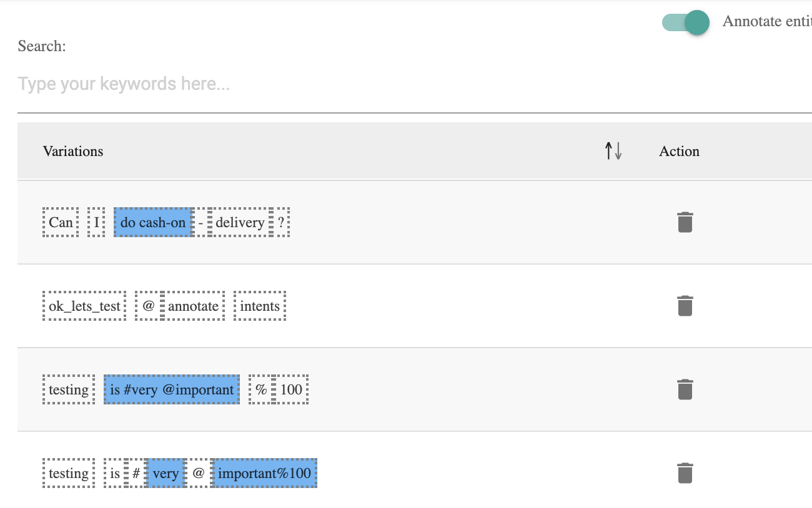This screenshot has width=812, height=508.
Task: Click the "Action" column header
Action: point(679,151)
